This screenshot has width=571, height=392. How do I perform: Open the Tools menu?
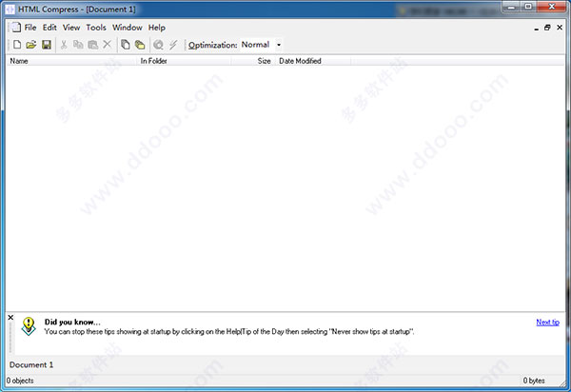click(x=96, y=28)
